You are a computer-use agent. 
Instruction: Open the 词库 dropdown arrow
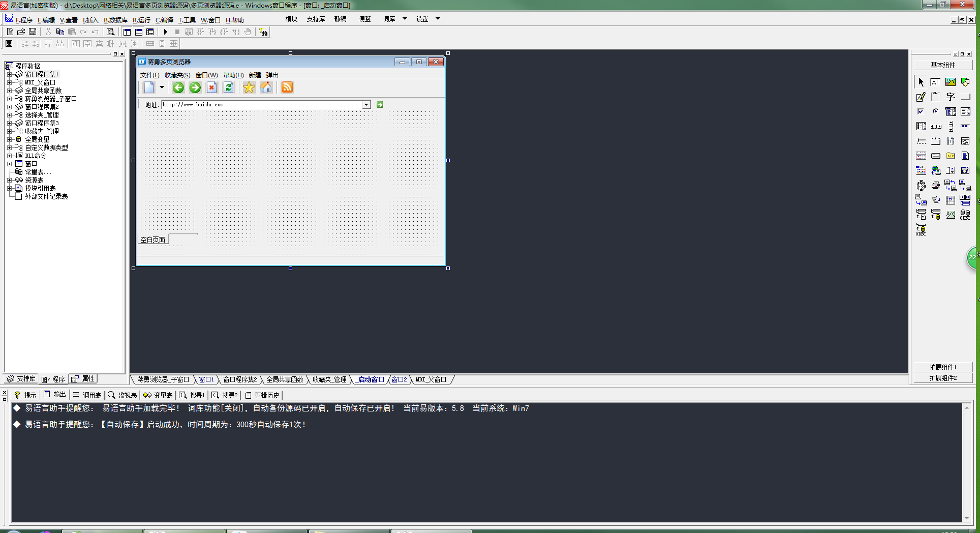pyautogui.click(x=405, y=19)
